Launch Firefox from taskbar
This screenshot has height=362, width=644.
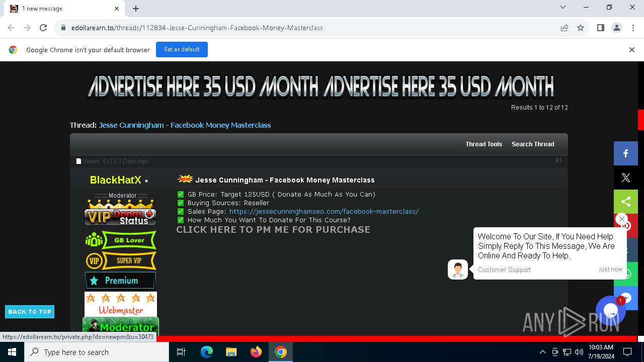pyautogui.click(x=256, y=352)
